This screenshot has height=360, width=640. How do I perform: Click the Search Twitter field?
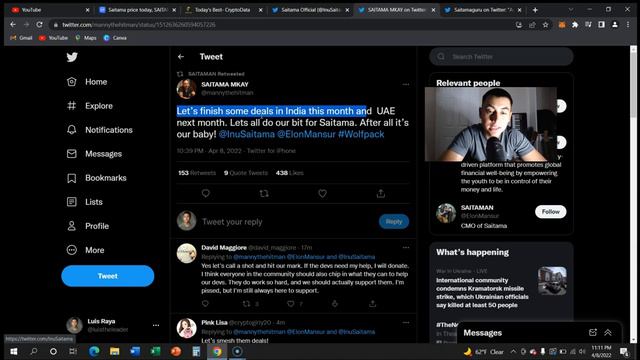[501, 57]
